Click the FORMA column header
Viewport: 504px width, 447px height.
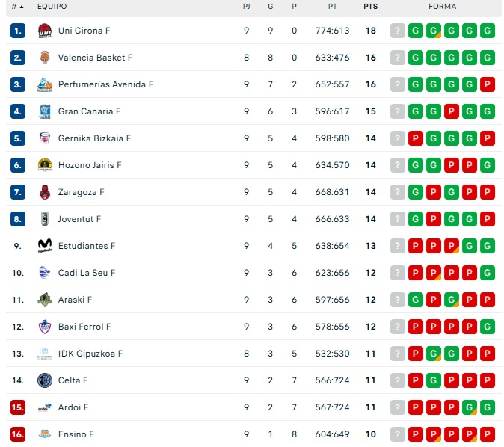click(443, 7)
